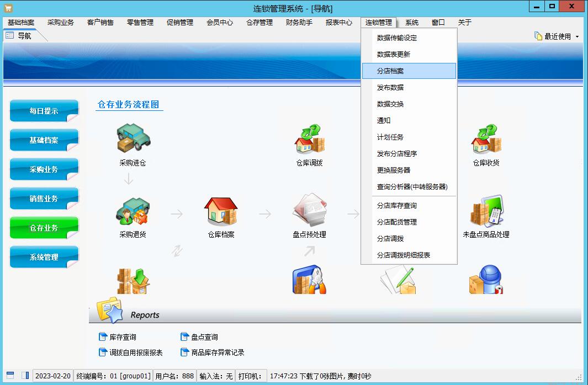Click the 销售业务 sidebar button
588x385 pixels.
pyautogui.click(x=44, y=199)
